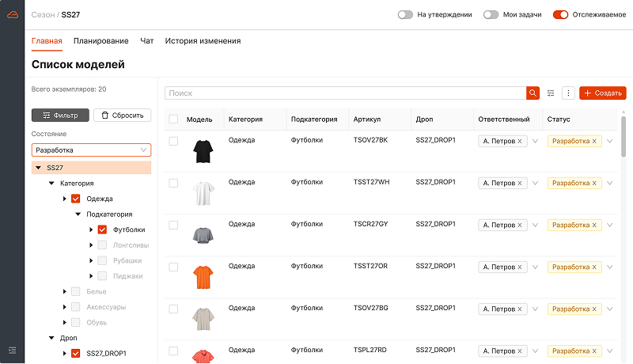Open the Чат tab
This screenshot has height=364, width=633.
coord(147,41)
